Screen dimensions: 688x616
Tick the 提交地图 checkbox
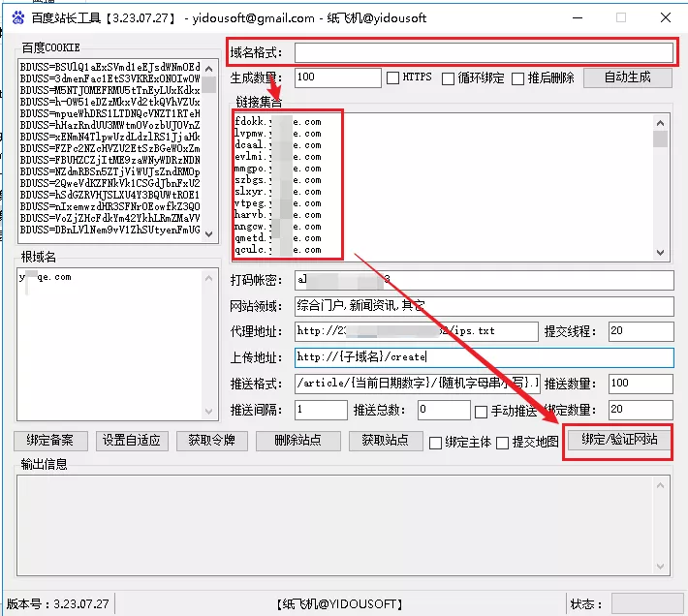pyautogui.click(x=502, y=443)
